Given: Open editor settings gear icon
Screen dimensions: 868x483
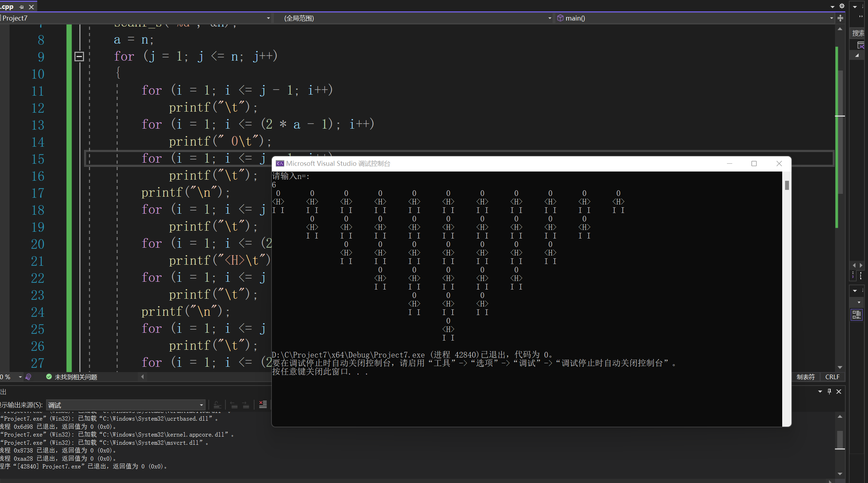Looking at the screenshot, I should pyautogui.click(x=842, y=6).
